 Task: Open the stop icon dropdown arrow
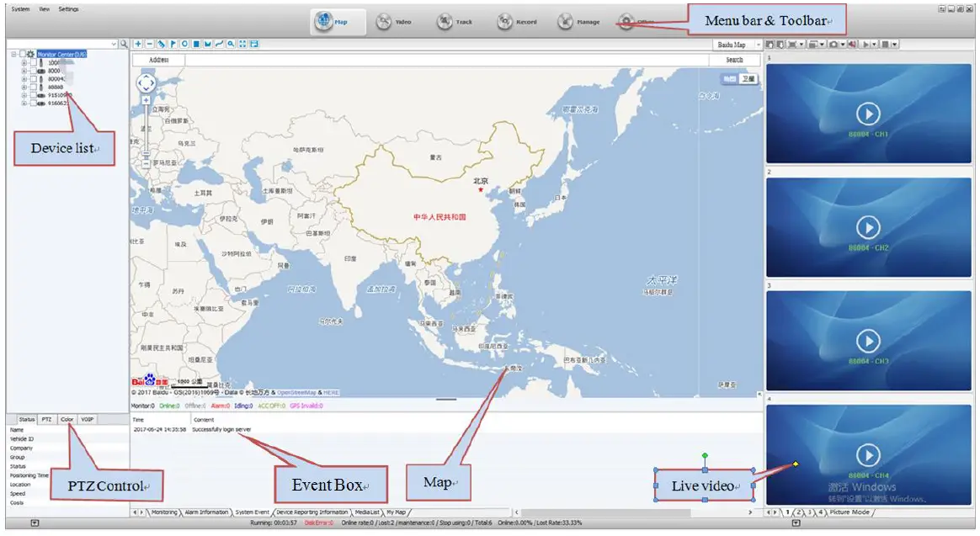click(894, 45)
